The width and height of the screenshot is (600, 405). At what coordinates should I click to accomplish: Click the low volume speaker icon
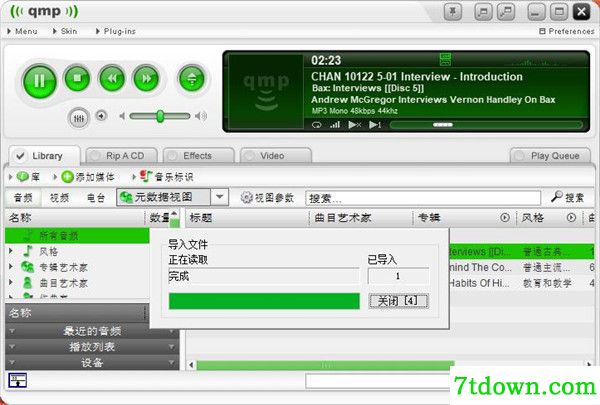[122, 116]
